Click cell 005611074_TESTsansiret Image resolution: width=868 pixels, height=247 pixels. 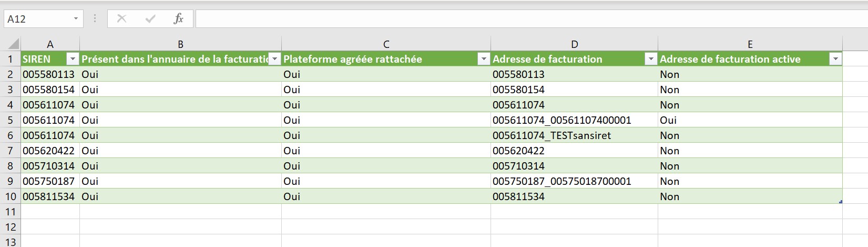coord(574,135)
